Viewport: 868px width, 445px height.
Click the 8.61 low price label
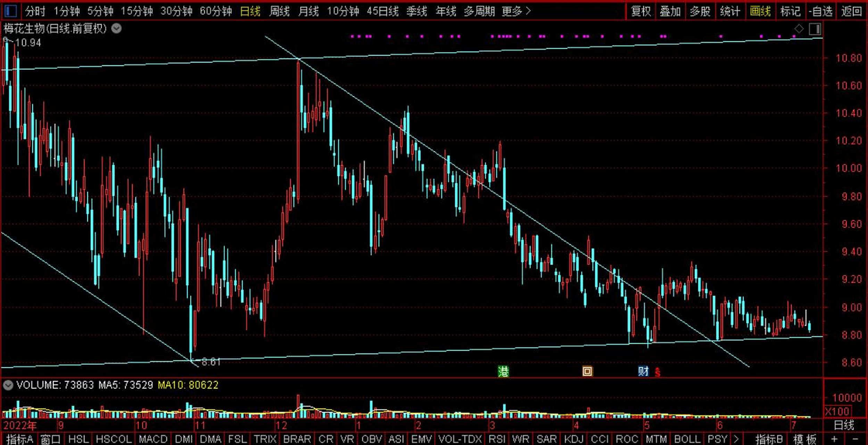tap(211, 362)
